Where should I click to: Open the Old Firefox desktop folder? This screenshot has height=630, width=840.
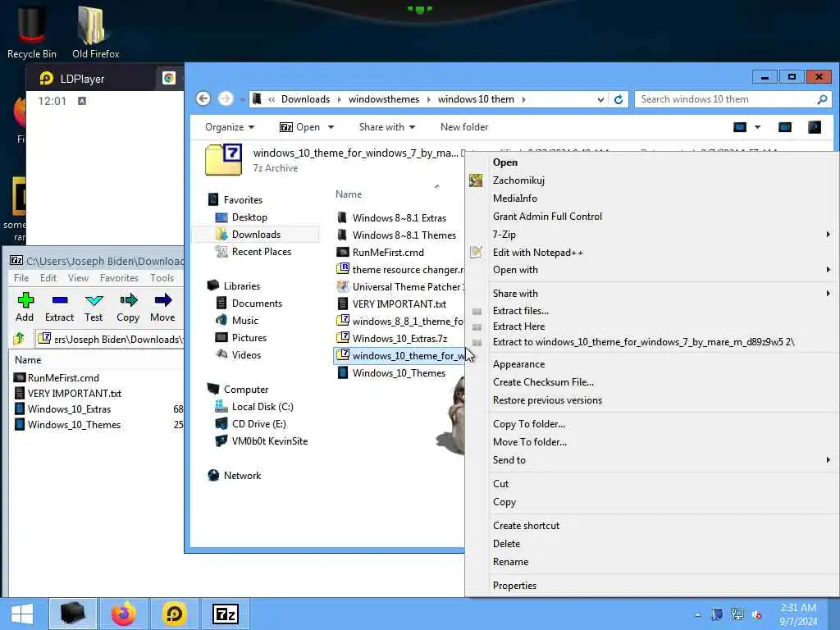pos(95,32)
